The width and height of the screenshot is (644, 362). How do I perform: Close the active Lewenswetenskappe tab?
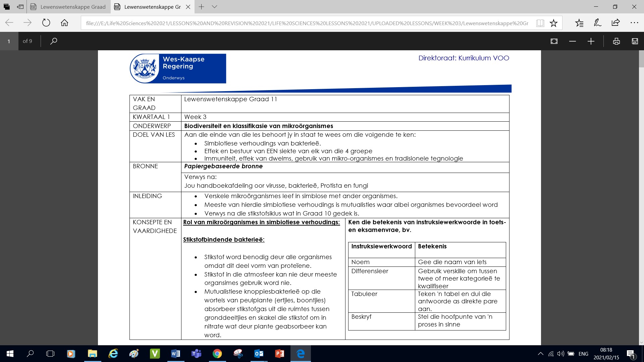click(188, 7)
